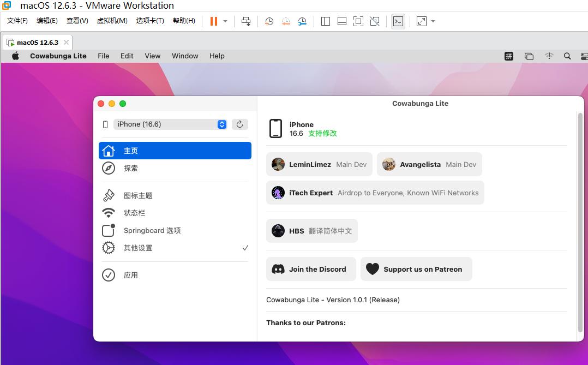Open 图标主题 paintbrush sidebar item
Screen dimensions: 588x365
click(137, 195)
